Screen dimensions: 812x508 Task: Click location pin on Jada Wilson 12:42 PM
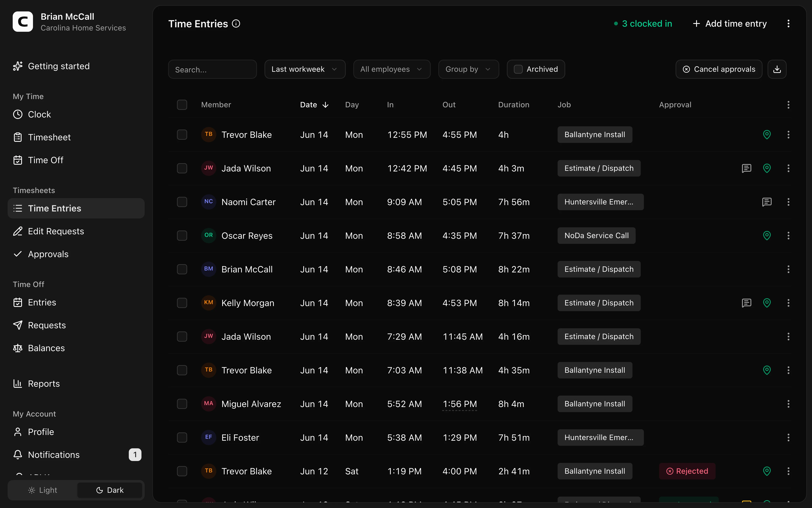tap(767, 168)
